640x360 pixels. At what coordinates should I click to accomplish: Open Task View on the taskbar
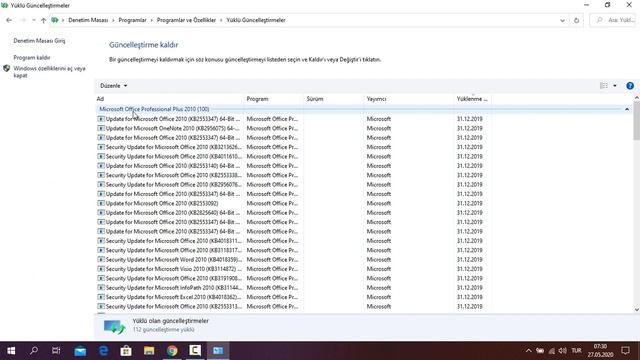pos(56,351)
